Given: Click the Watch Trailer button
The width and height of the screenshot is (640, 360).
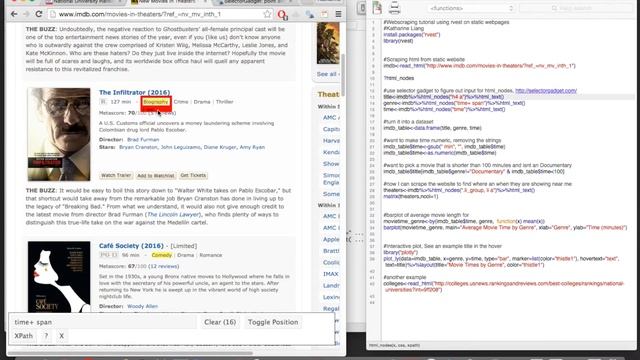Looking at the screenshot, I should point(116,176).
